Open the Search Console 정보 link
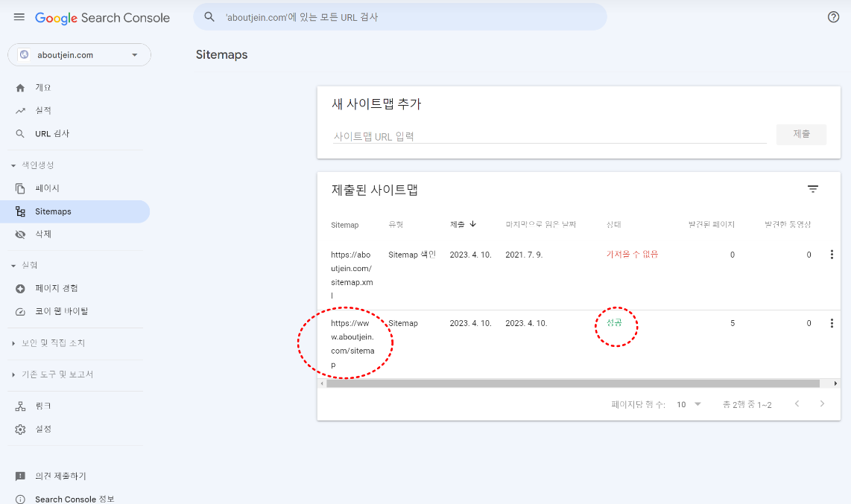851x504 pixels. click(x=75, y=499)
